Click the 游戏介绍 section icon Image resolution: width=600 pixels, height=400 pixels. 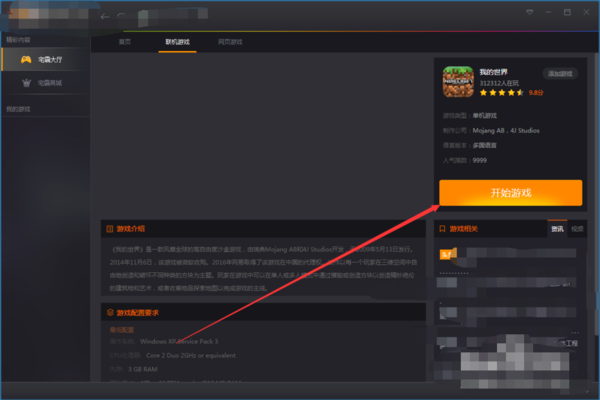[110, 228]
